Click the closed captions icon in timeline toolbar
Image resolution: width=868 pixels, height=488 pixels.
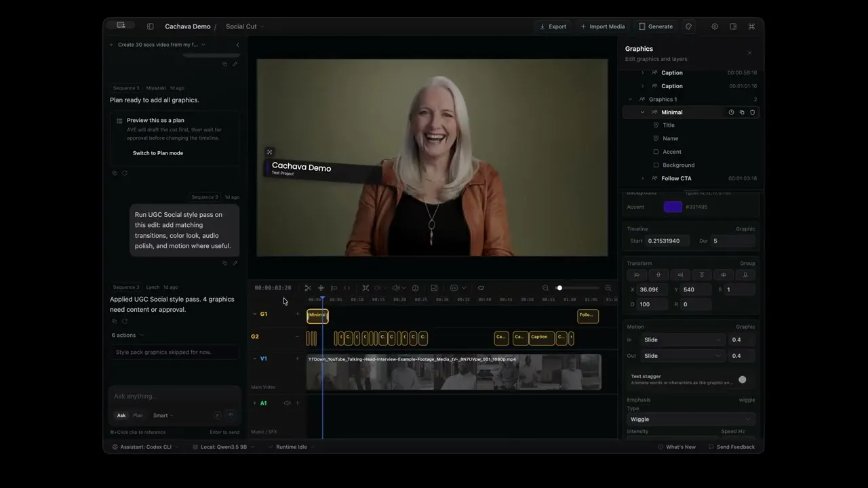point(454,288)
